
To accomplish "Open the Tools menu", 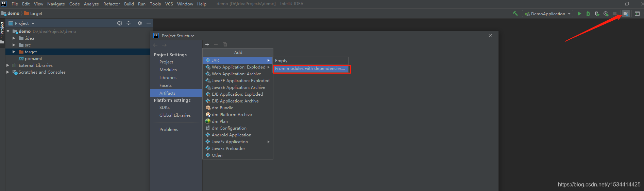I will [x=155, y=4].
